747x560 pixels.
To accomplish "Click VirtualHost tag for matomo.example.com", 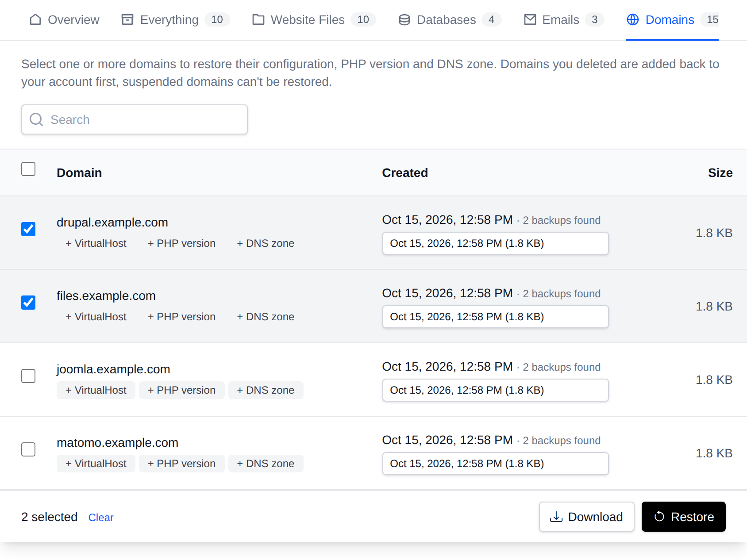I will click(x=96, y=464).
